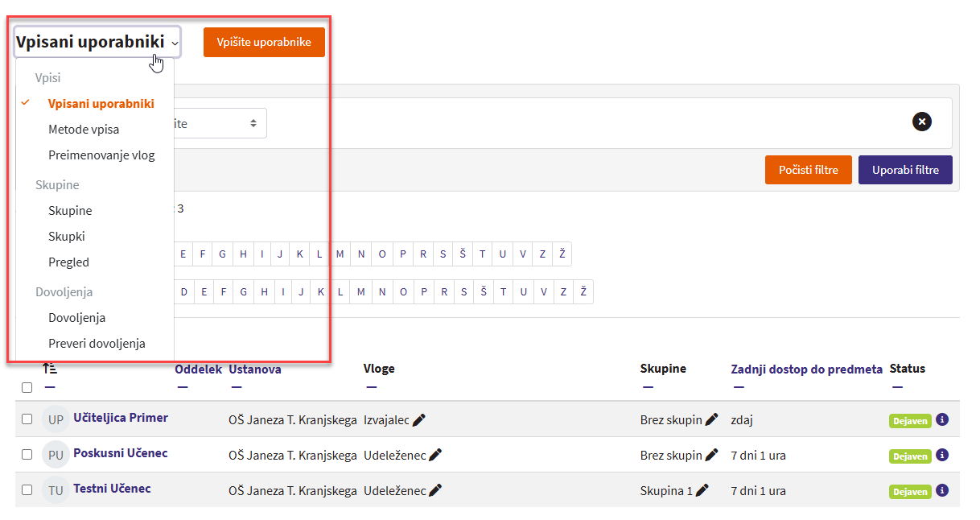Tick the checkbox for Poskusni Učenec
Viewport: 980px width, 520px height.
[x=27, y=455]
